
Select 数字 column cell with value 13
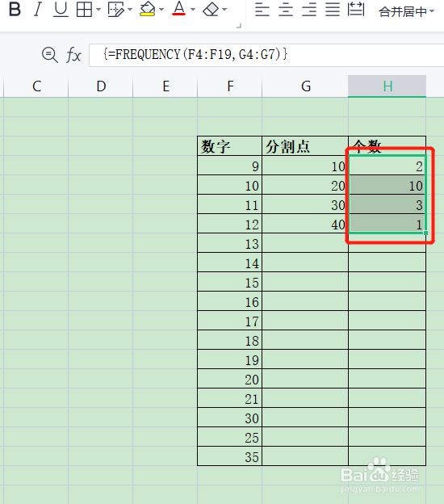230,243
